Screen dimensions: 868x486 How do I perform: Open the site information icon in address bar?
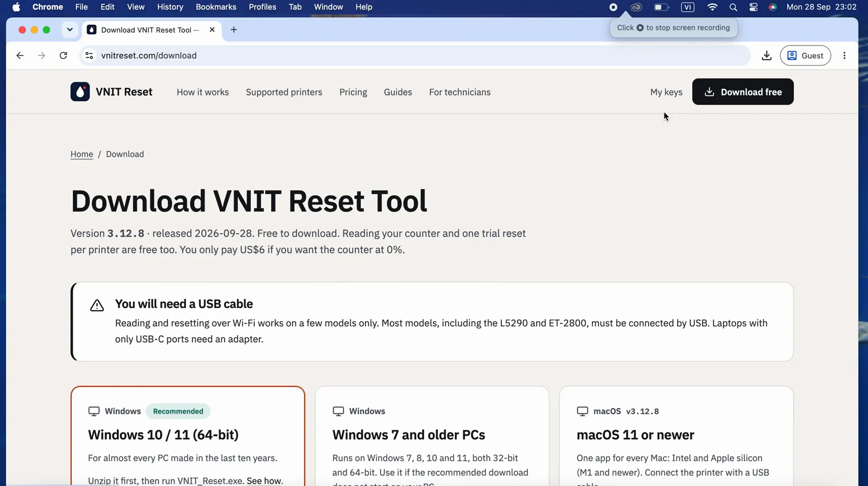click(90, 55)
